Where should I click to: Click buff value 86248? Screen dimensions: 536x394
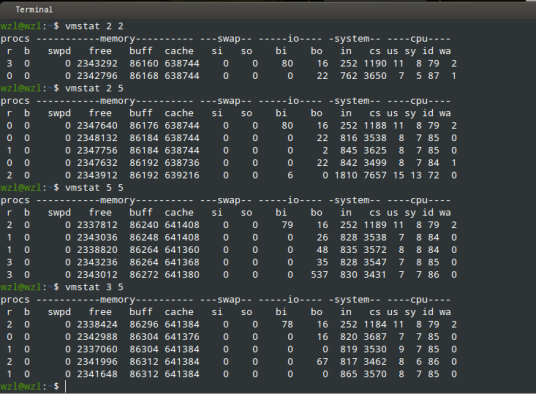pos(144,237)
